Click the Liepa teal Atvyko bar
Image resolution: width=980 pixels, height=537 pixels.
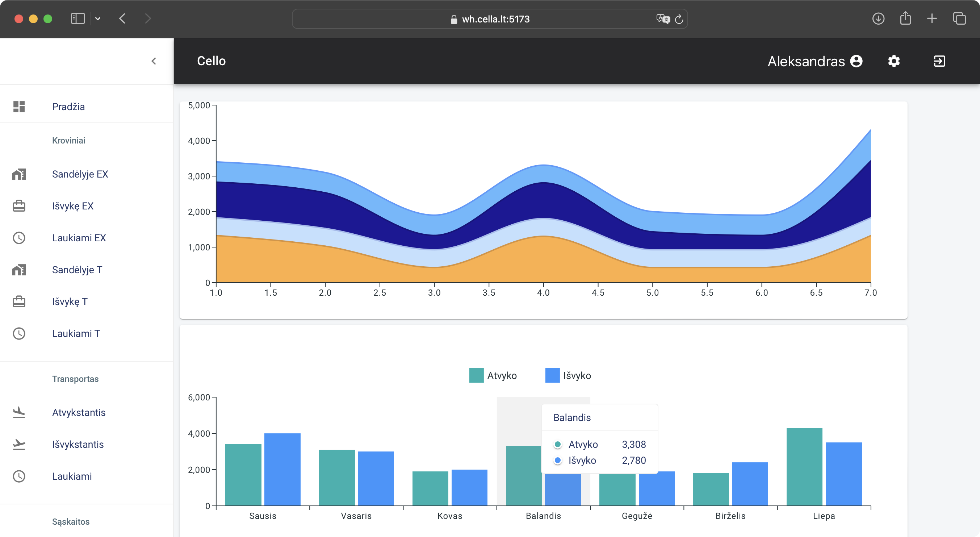coord(804,466)
